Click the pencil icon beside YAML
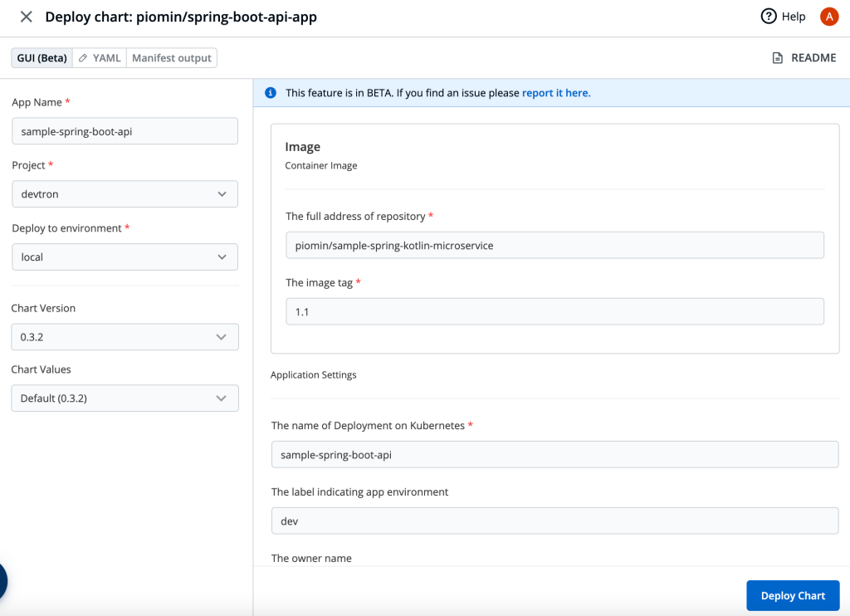 [83, 58]
